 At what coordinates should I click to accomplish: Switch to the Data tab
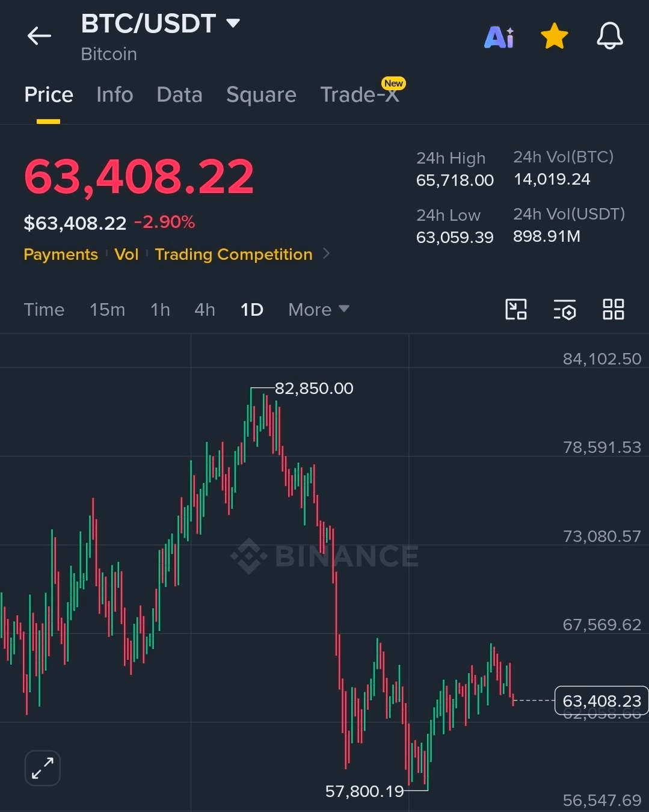click(179, 94)
